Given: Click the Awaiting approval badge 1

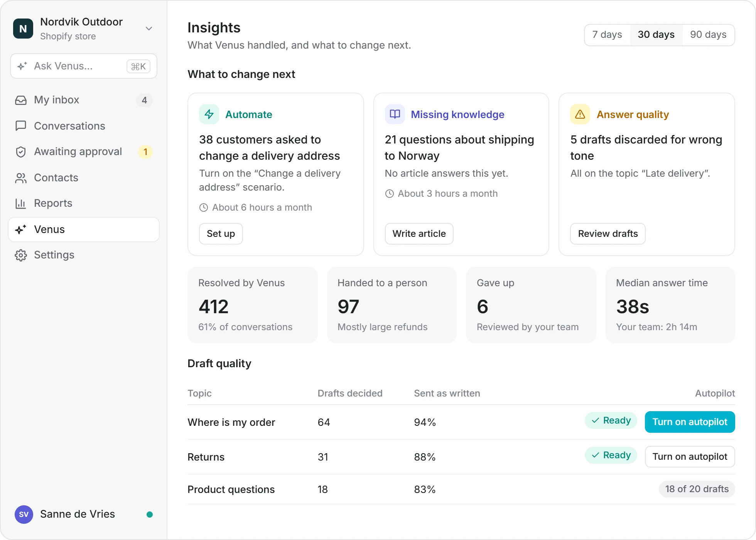Looking at the screenshot, I should pyautogui.click(x=145, y=152).
